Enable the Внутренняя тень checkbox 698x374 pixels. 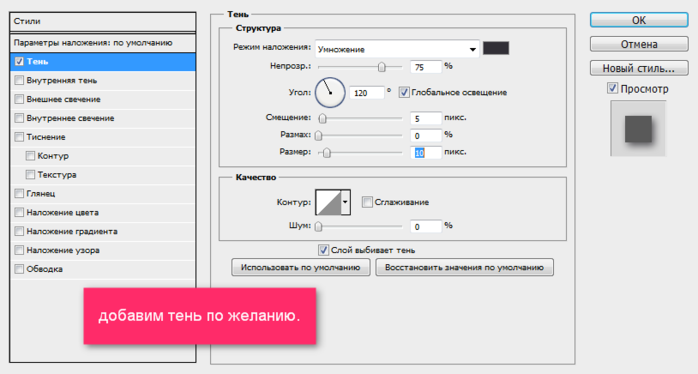(19, 80)
